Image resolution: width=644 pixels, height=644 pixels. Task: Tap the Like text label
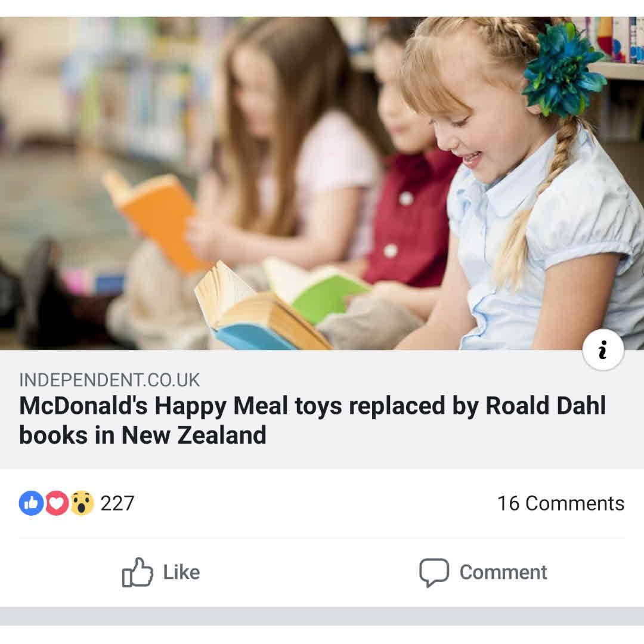coord(181,572)
